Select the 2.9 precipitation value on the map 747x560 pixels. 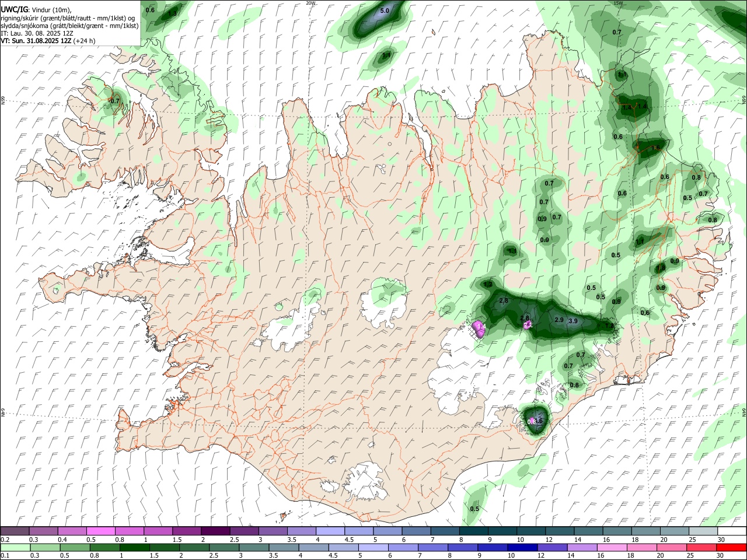[x=558, y=320]
